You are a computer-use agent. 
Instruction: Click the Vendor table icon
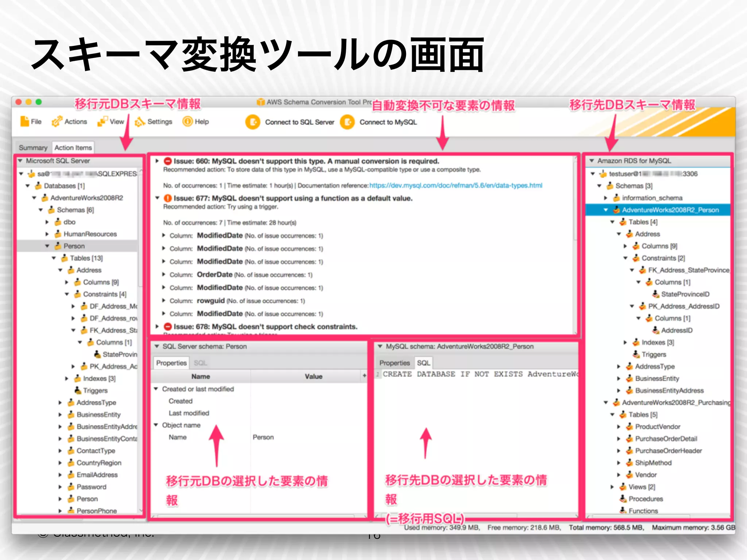[630, 474]
